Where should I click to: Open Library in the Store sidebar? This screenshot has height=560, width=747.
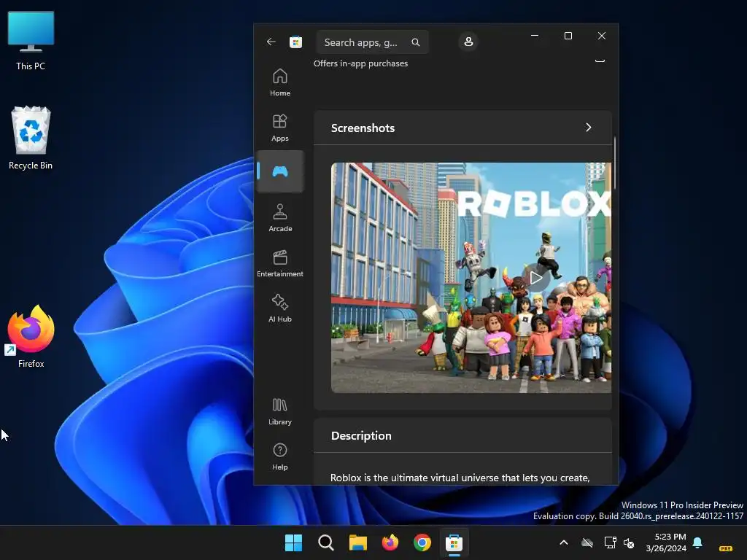[x=280, y=411]
